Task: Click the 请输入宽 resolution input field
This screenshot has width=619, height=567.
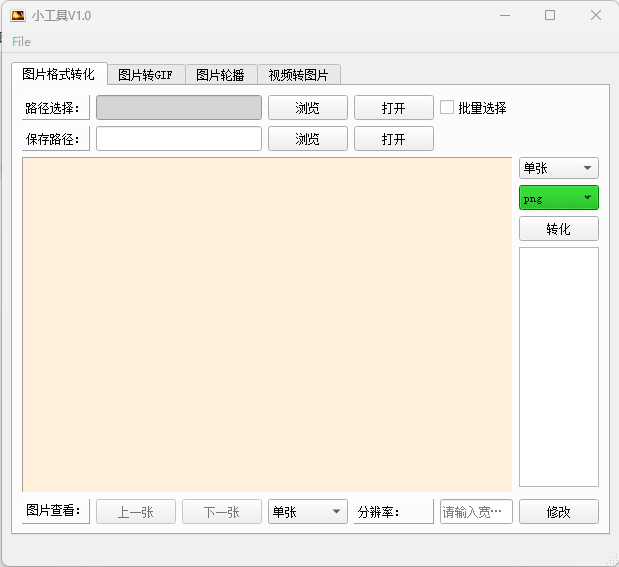Action: click(x=476, y=512)
